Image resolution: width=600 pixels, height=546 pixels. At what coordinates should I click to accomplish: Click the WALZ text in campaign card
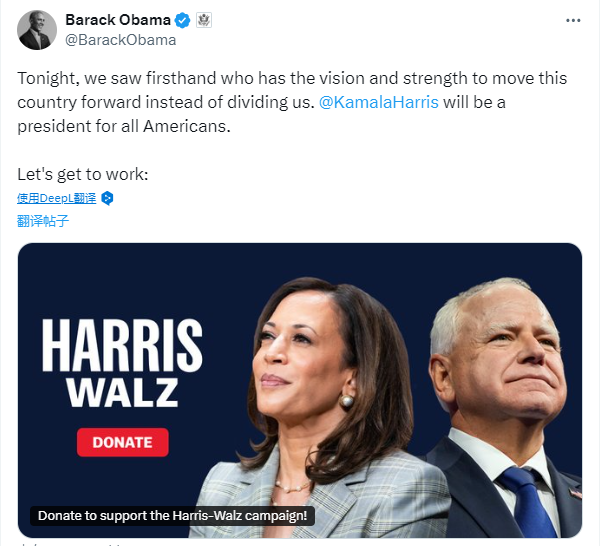point(122,393)
